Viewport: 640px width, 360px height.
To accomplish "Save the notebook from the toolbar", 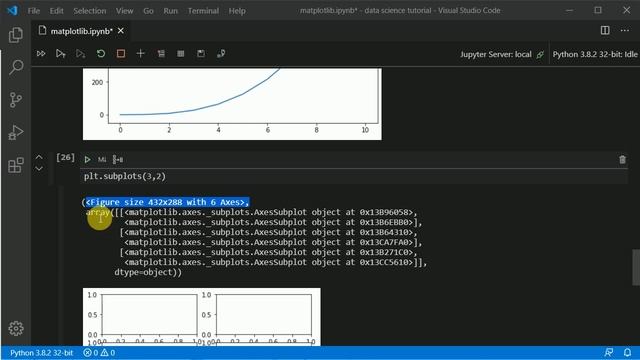I will (x=201, y=53).
